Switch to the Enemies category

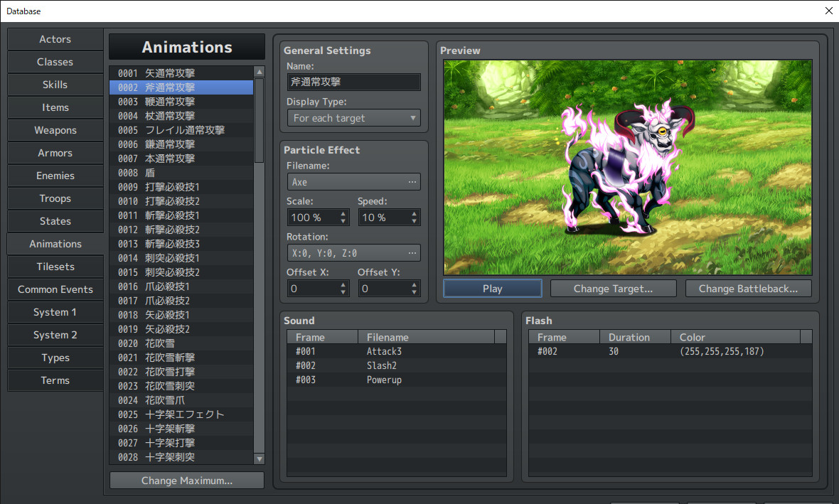[x=55, y=176]
